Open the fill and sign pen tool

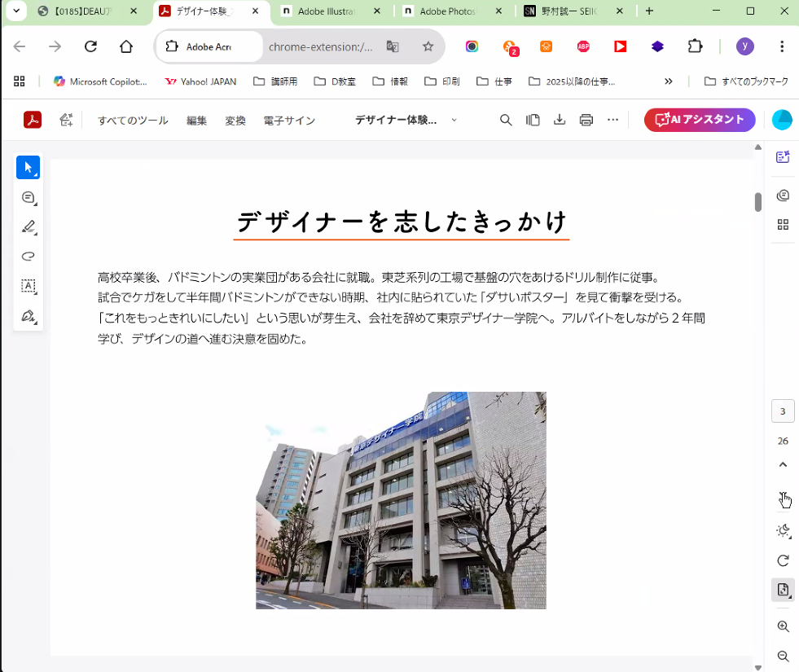28,316
